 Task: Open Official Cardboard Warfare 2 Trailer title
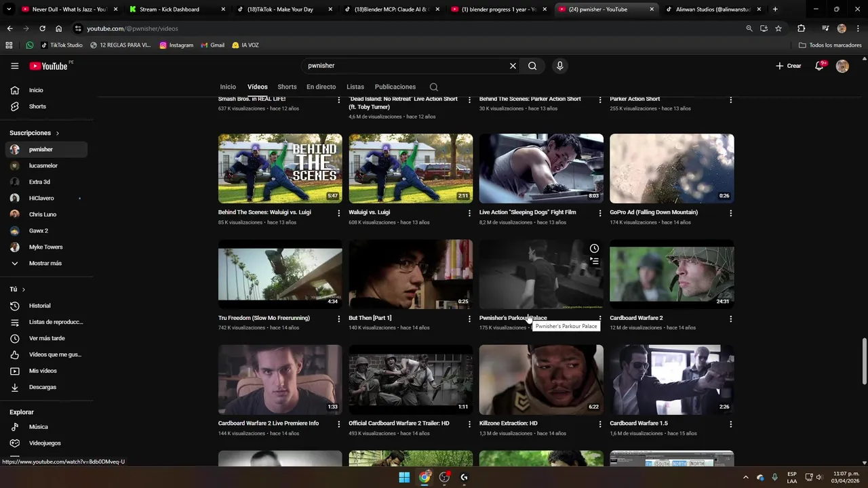point(399,423)
